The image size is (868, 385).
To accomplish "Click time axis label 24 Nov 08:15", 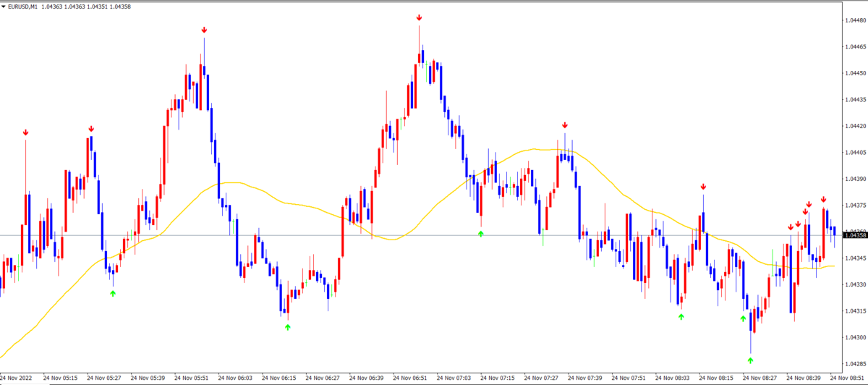I will (x=717, y=378).
